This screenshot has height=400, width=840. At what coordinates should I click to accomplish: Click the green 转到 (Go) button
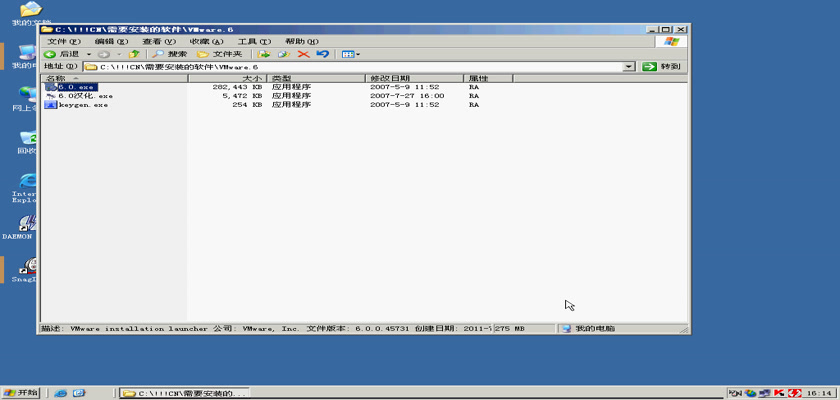pyautogui.click(x=662, y=66)
